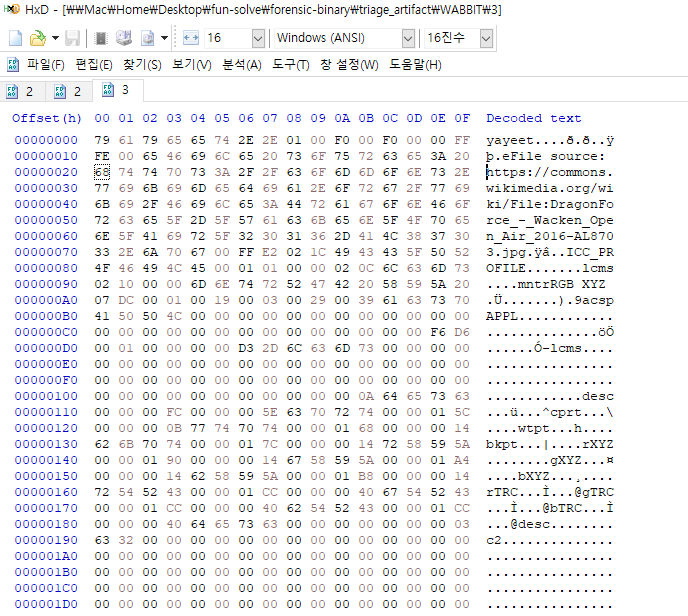
Task: Click the Decoded text column header
Action: [534, 118]
